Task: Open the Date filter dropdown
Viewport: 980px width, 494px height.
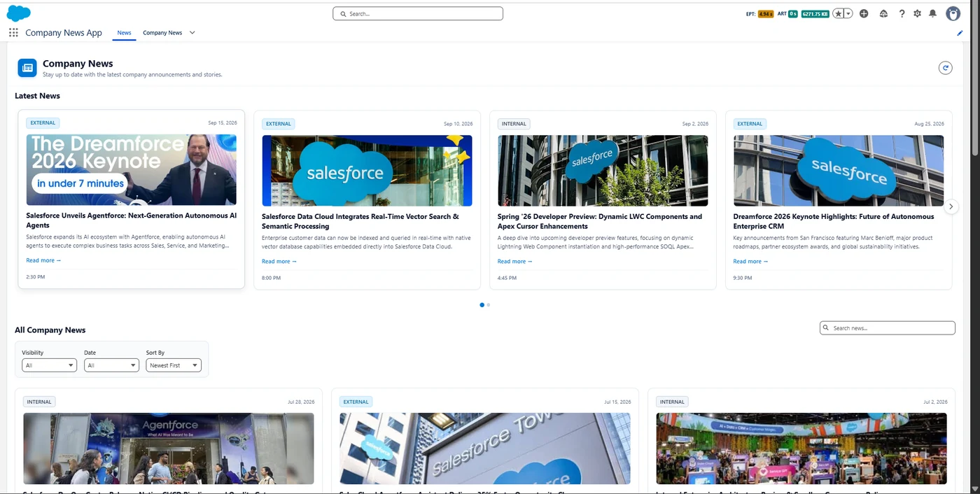Action: tap(111, 365)
